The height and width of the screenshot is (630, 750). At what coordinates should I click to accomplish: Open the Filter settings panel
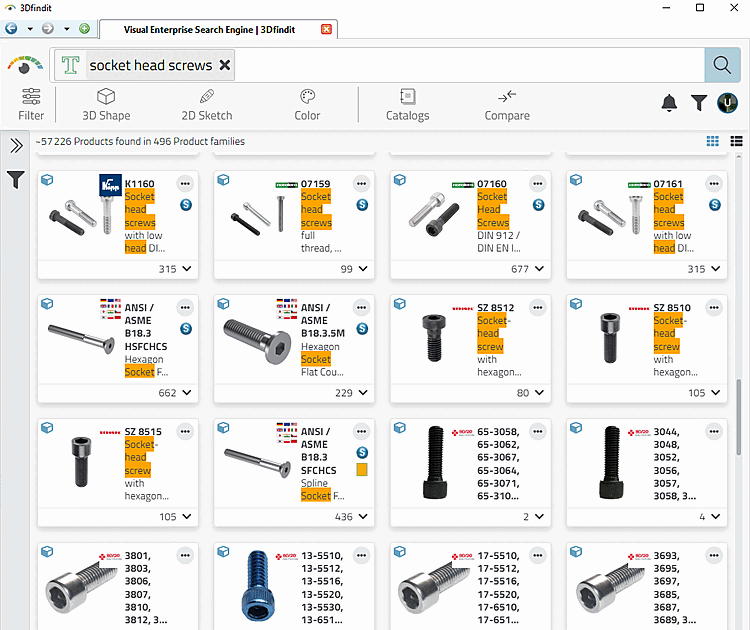coord(31,105)
